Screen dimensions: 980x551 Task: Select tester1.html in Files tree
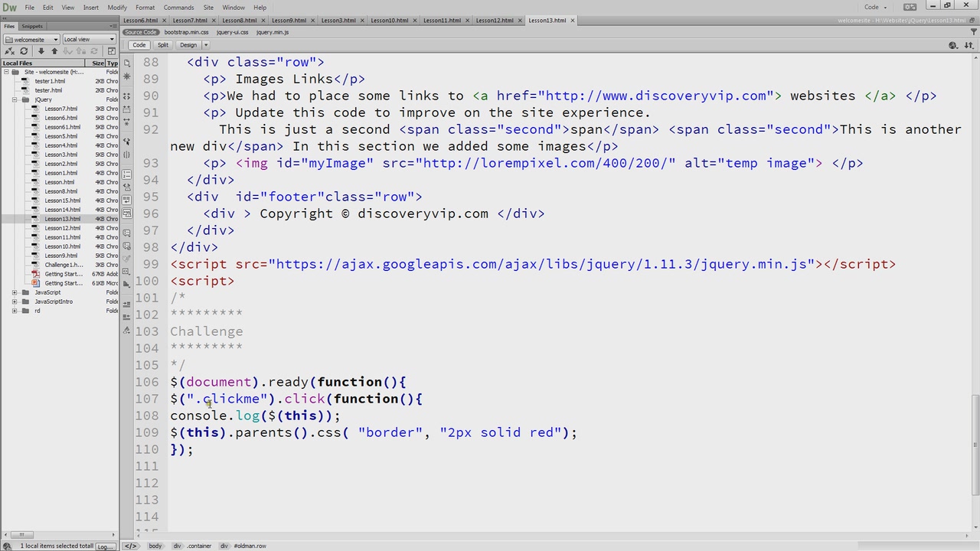point(50,81)
